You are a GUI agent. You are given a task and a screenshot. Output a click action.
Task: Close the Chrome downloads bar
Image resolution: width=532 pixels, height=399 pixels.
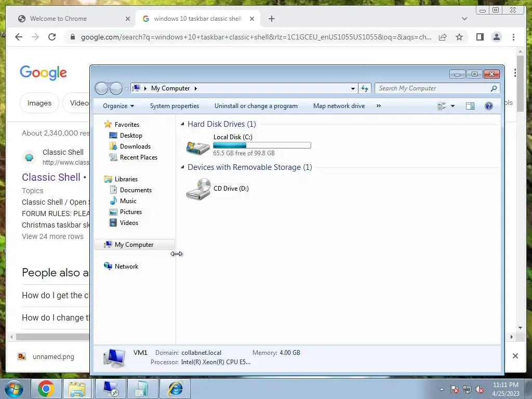click(515, 356)
